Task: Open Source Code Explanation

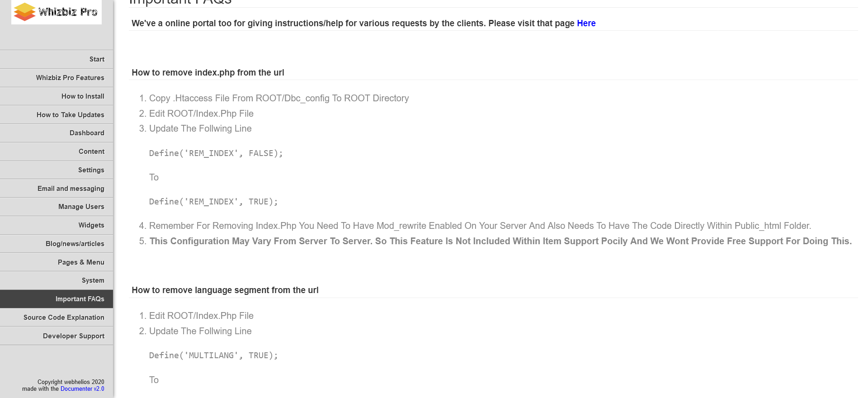Action: click(57, 317)
